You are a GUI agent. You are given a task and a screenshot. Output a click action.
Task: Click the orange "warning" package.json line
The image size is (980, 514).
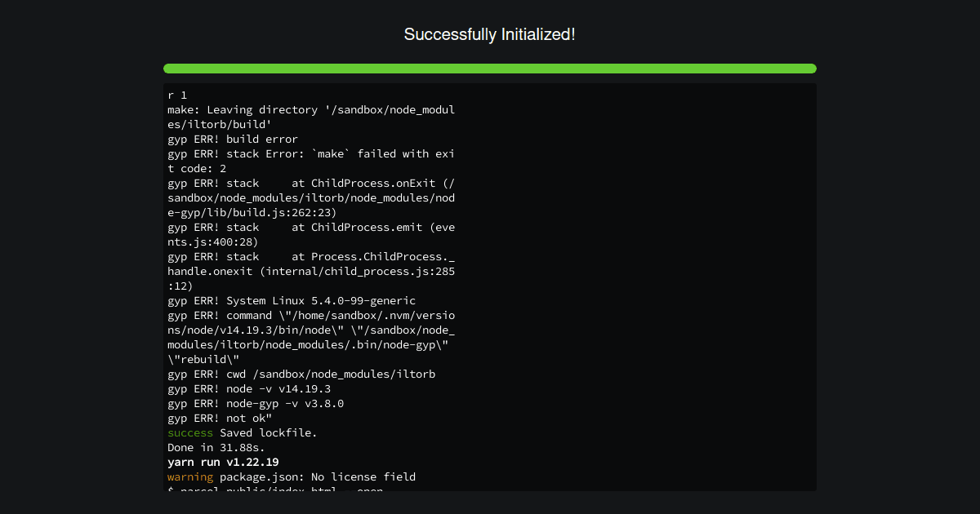tap(292, 476)
